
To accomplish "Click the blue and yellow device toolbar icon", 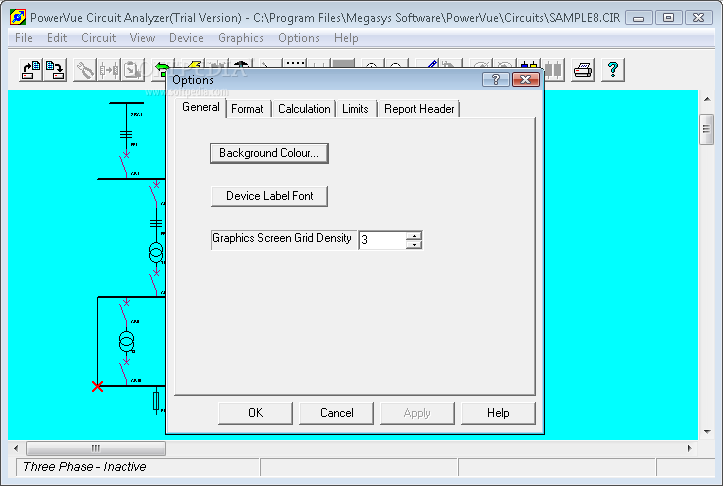I will point(530,65).
